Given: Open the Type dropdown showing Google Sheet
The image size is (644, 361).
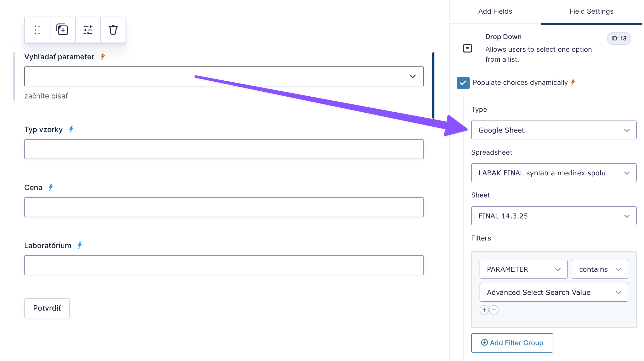Looking at the screenshot, I should (554, 130).
